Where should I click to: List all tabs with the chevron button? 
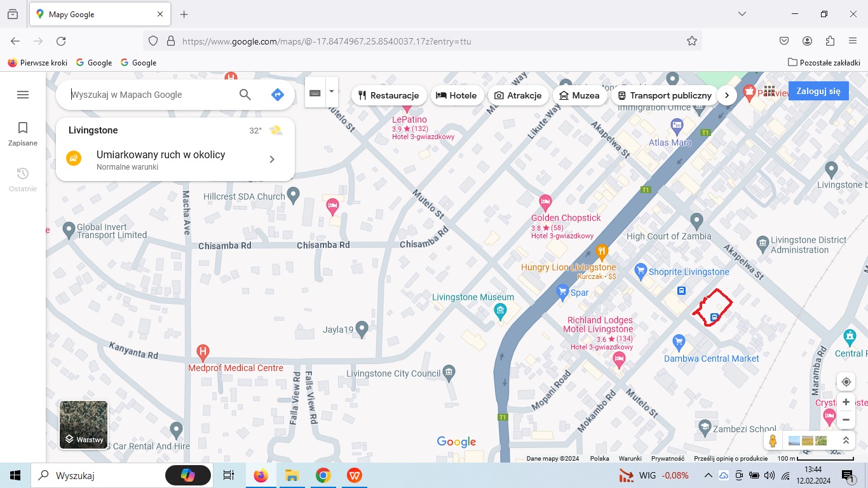(742, 14)
